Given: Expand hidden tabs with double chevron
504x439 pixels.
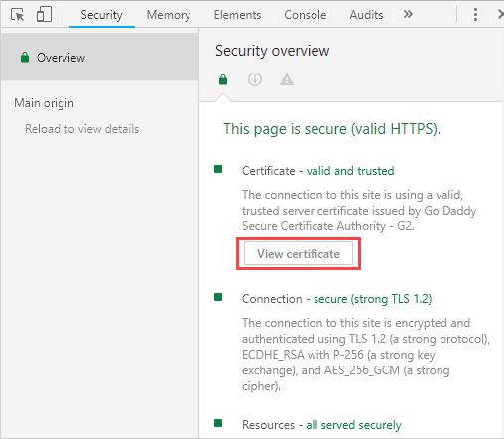Looking at the screenshot, I should pos(408,14).
